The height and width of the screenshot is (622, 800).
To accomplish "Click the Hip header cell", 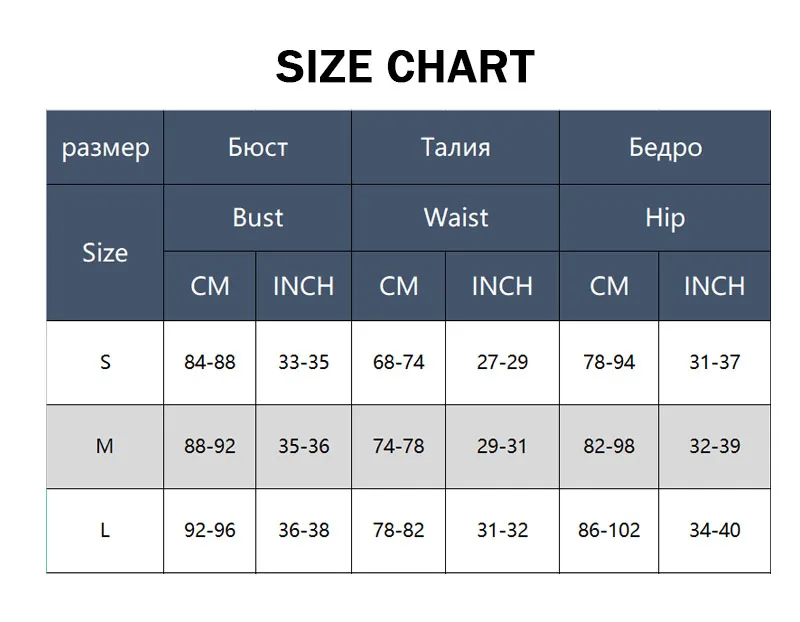I will (665, 217).
